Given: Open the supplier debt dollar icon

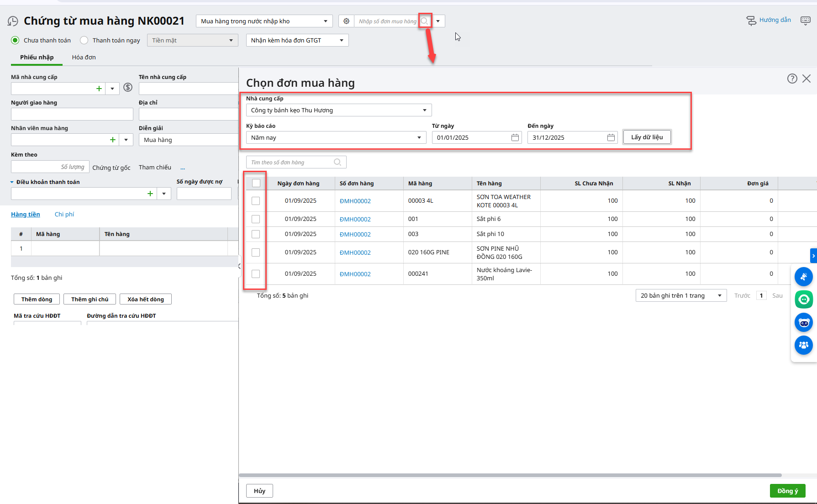Looking at the screenshot, I should [128, 88].
